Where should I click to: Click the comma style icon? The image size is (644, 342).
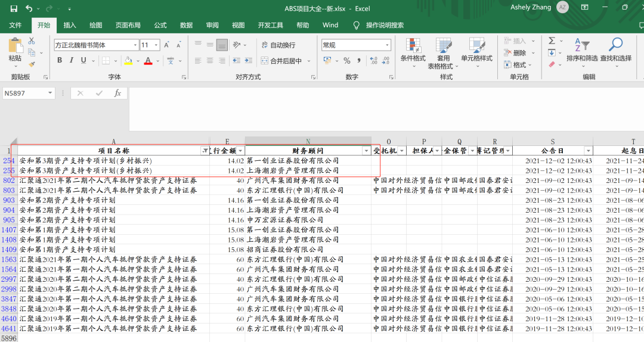359,61
